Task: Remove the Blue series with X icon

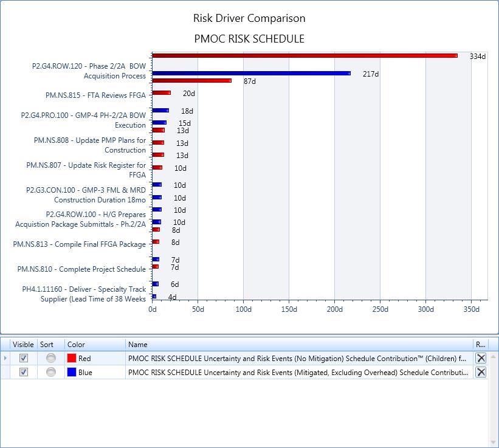Action: tap(481, 372)
